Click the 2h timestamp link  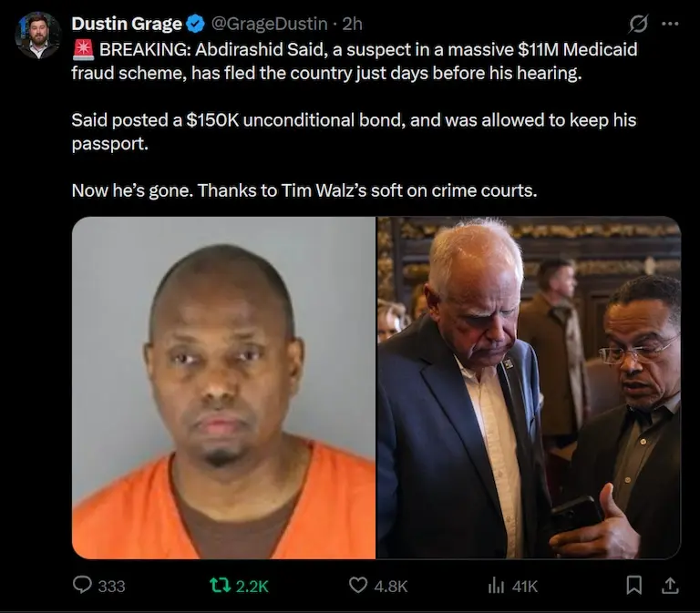click(x=352, y=24)
